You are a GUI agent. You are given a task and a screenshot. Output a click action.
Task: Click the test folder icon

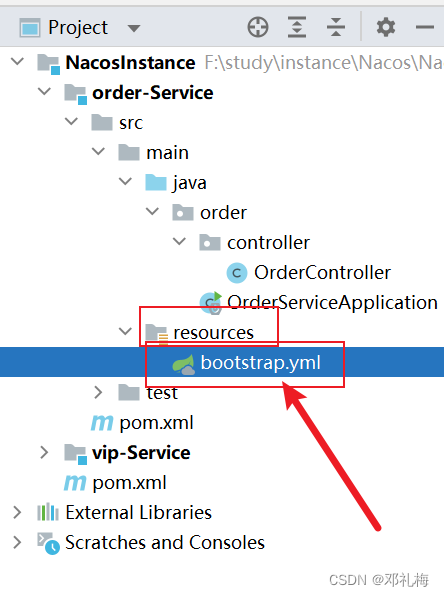tap(129, 393)
